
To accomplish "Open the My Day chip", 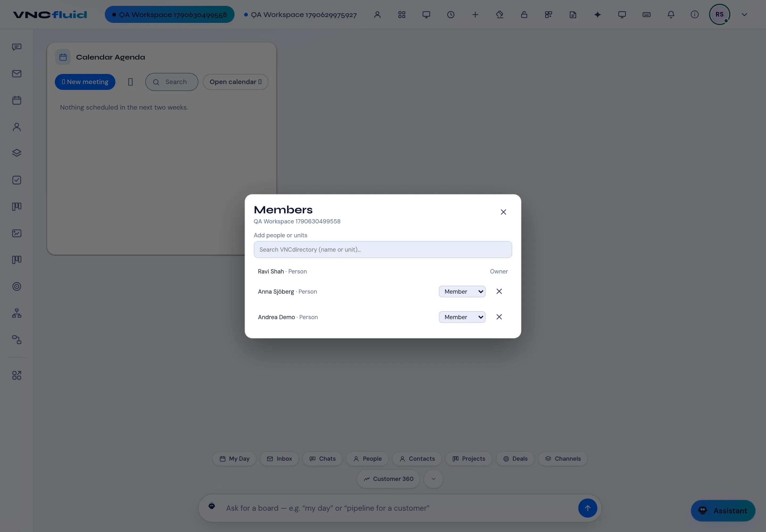I will [234, 459].
